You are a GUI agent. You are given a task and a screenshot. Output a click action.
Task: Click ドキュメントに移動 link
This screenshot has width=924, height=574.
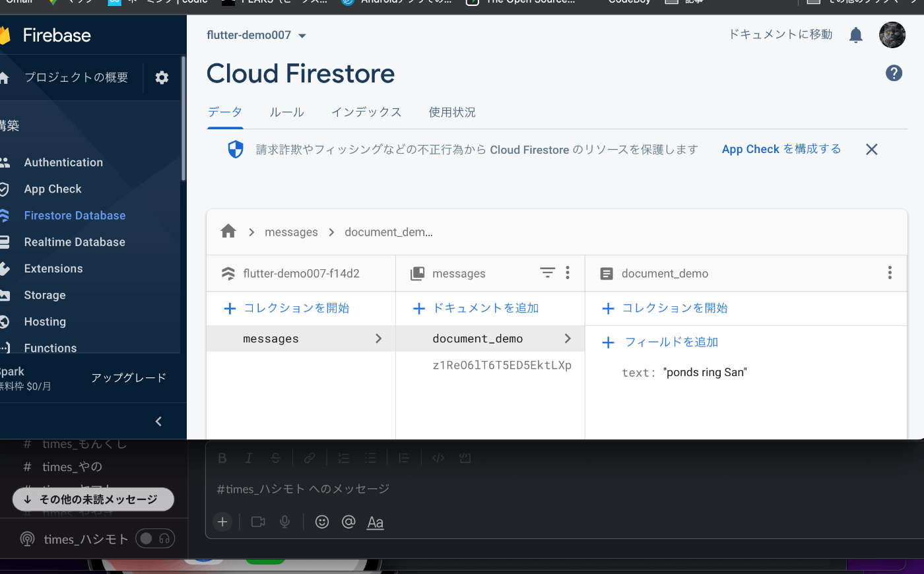point(781,34)
